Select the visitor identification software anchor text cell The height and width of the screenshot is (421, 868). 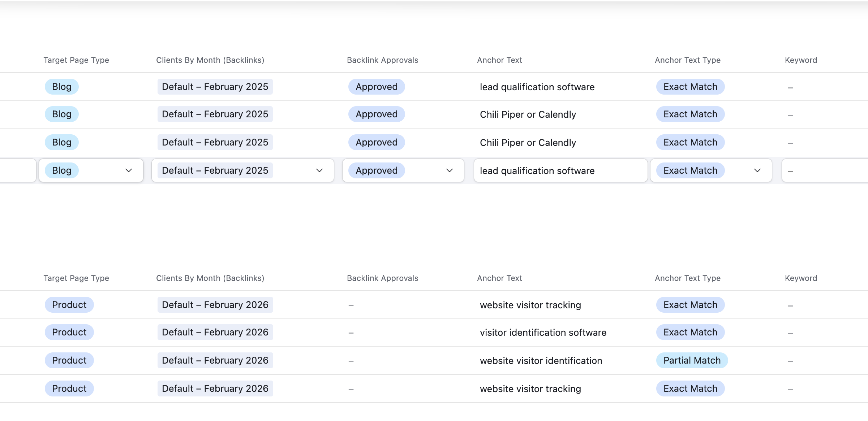543,333
